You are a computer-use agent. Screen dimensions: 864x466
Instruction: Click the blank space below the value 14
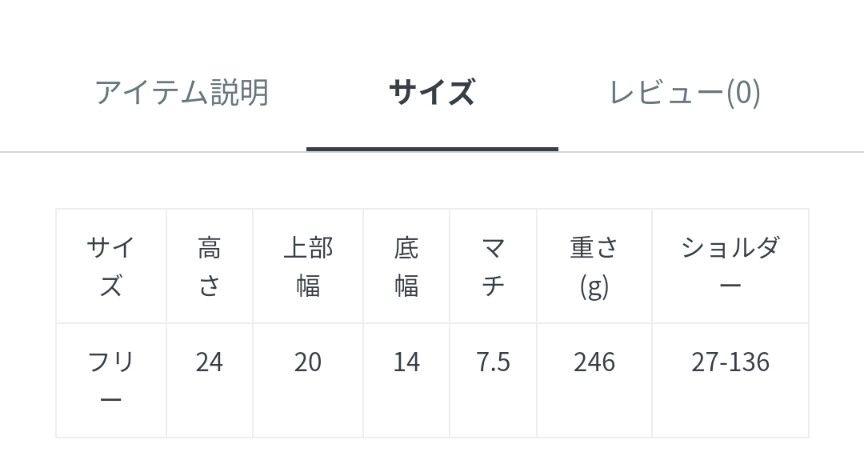[x=406, y=407]
